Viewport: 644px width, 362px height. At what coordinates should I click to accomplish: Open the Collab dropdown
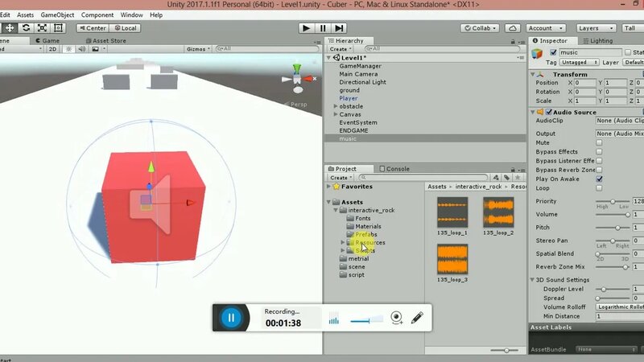pyautogui.click(x=480, y=28)
